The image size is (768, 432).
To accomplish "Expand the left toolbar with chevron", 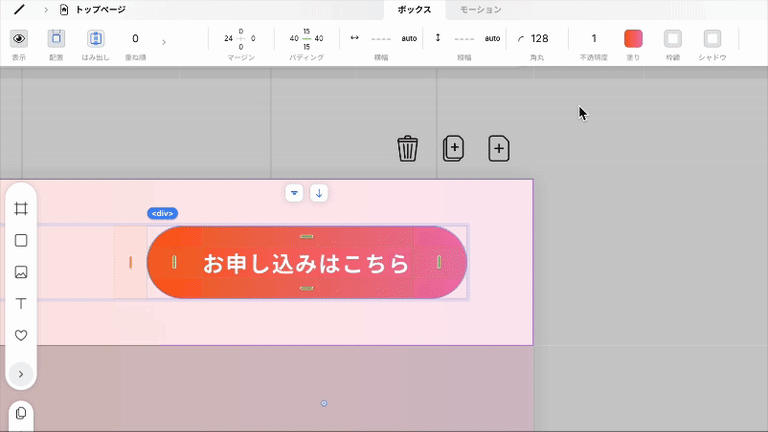I will point(21,374).
